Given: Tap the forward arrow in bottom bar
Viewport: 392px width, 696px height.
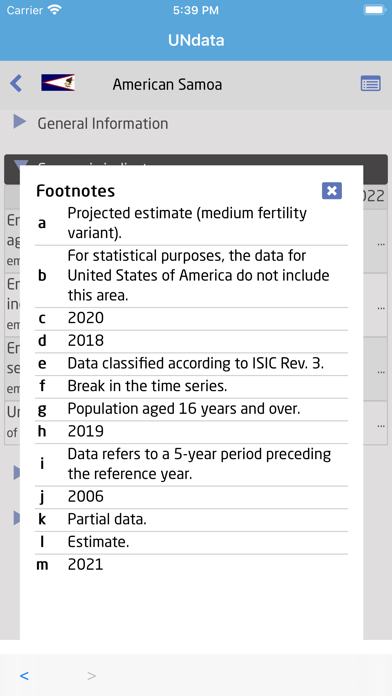Looking at the screenshot, I should pos(91,676).
